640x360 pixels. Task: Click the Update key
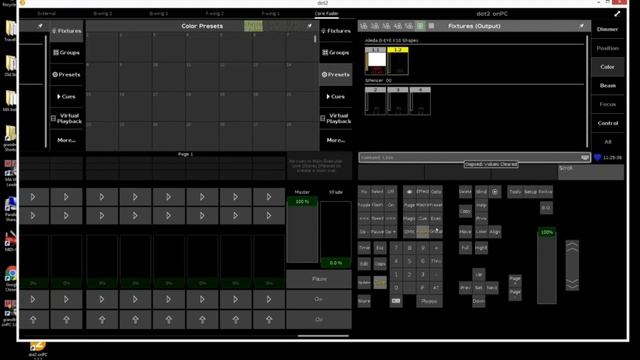point(364,282)
